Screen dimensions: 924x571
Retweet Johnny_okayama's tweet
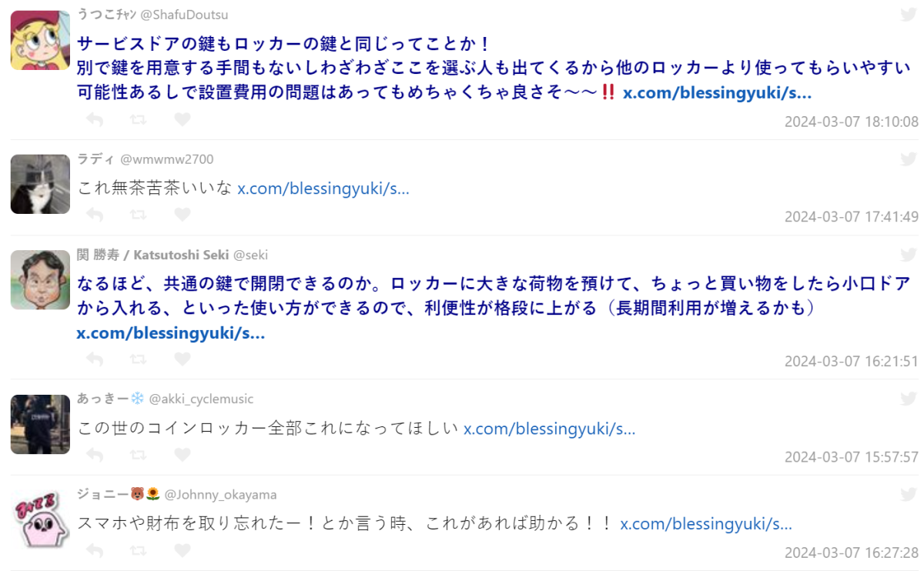pos(139,550)
